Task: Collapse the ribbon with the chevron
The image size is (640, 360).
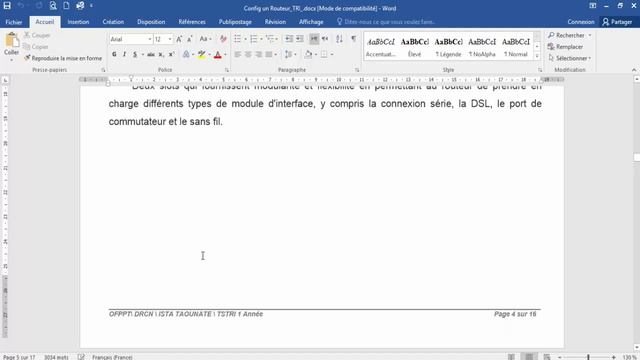Action: click(x=634, y=70)
